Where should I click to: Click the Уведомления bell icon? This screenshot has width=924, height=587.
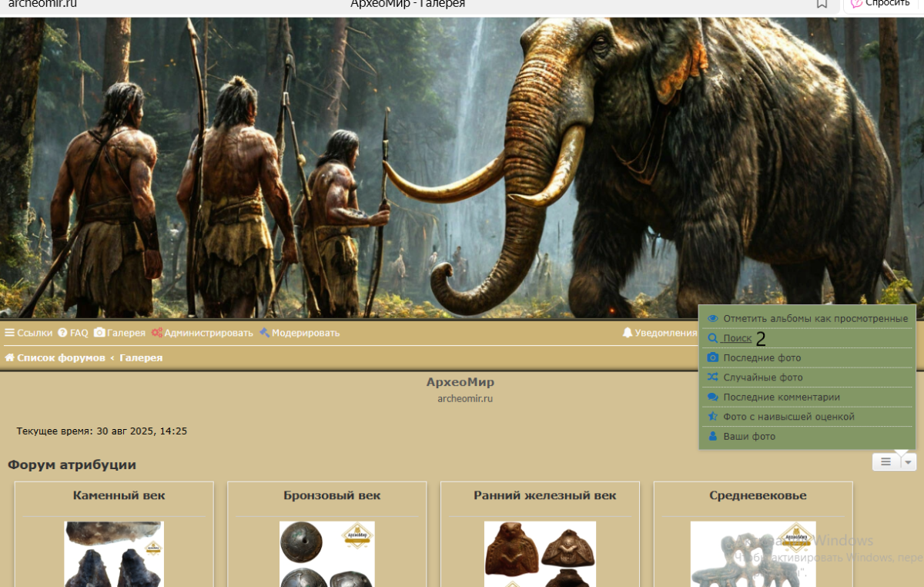click(x=628, y=333)
